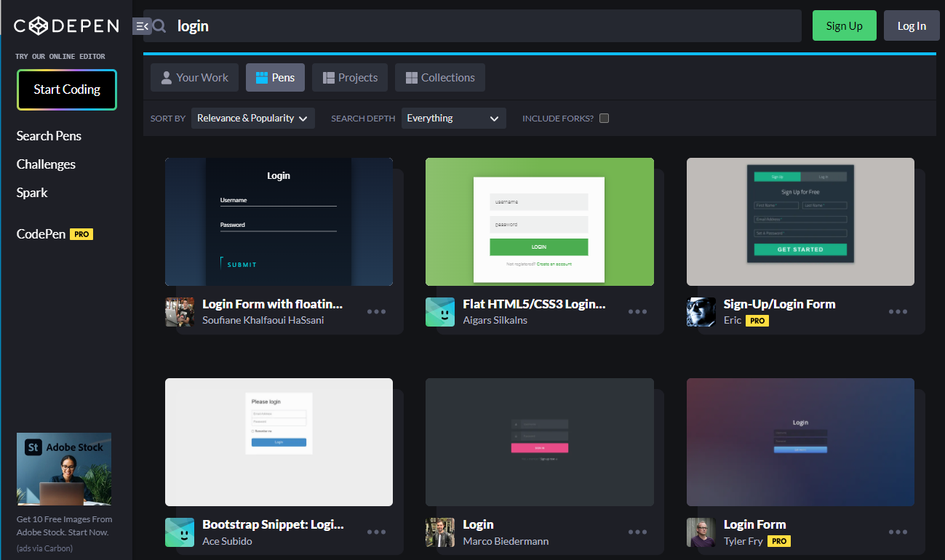Open Spark in sidebar
Viewport: 945px width, 560px height.
[32, 193]
